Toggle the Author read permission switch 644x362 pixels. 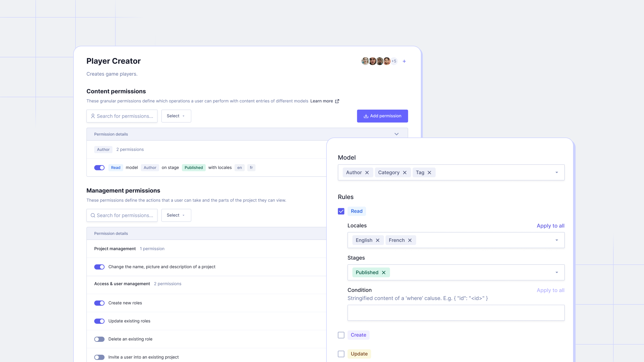tap(99, 167)
